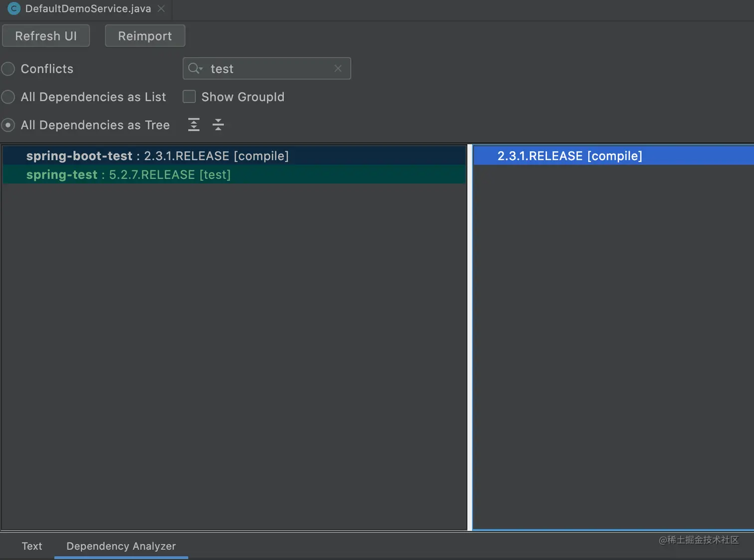Switch to the Dependency Analyzer tab

pos(121,546)
